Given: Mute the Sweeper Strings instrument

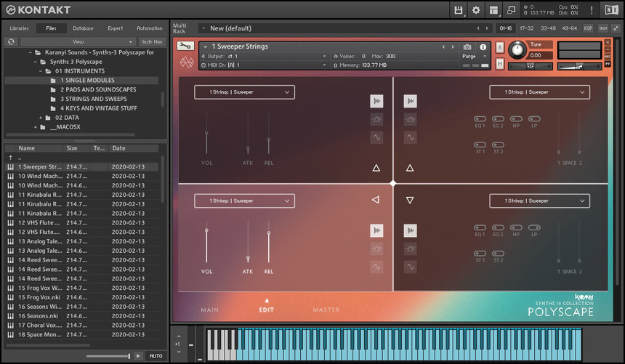Looking at the screenshot, I should pyautogui.click(x=500, y=64).
